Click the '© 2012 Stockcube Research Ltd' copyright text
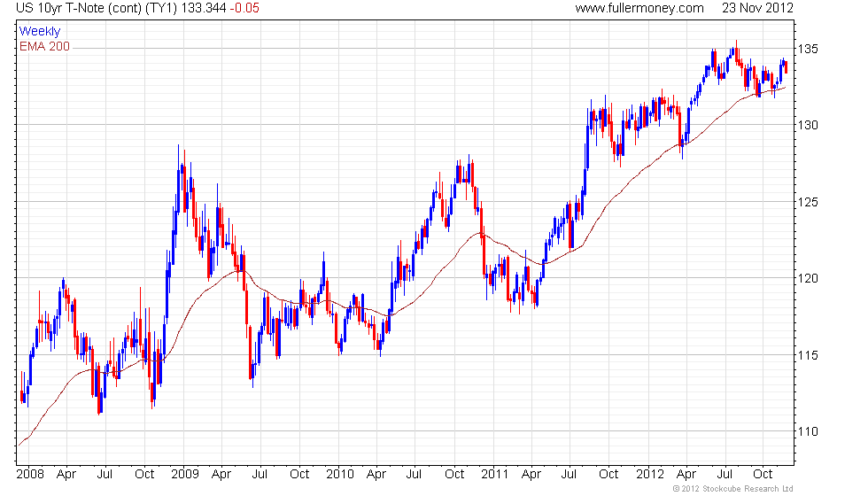Screen dimensions: 868x496 [x=733, y=489]
